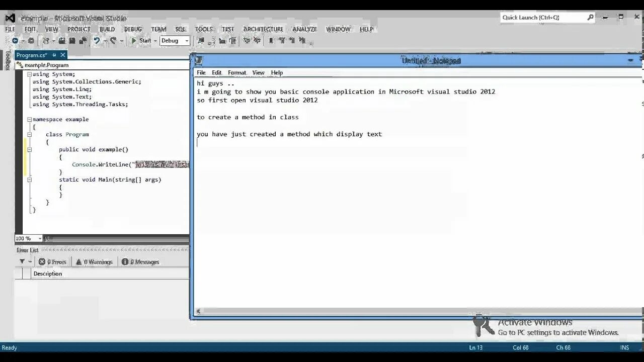Click the 'hi guys ..' line in Notepad

tap(215, 83)
